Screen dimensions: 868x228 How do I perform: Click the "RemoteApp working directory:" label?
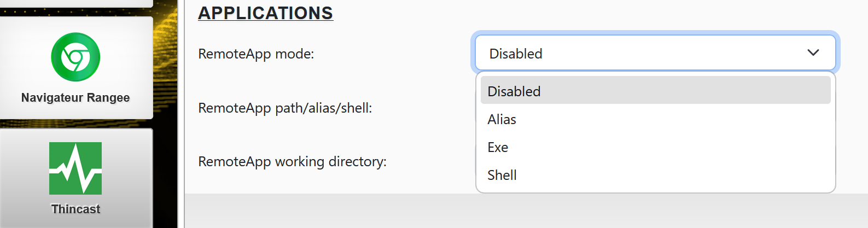point(292,161)
